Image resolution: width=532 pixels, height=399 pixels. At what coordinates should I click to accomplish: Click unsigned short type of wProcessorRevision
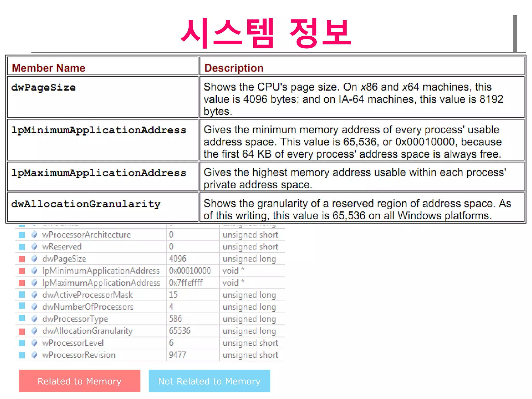tap(250, 355)
